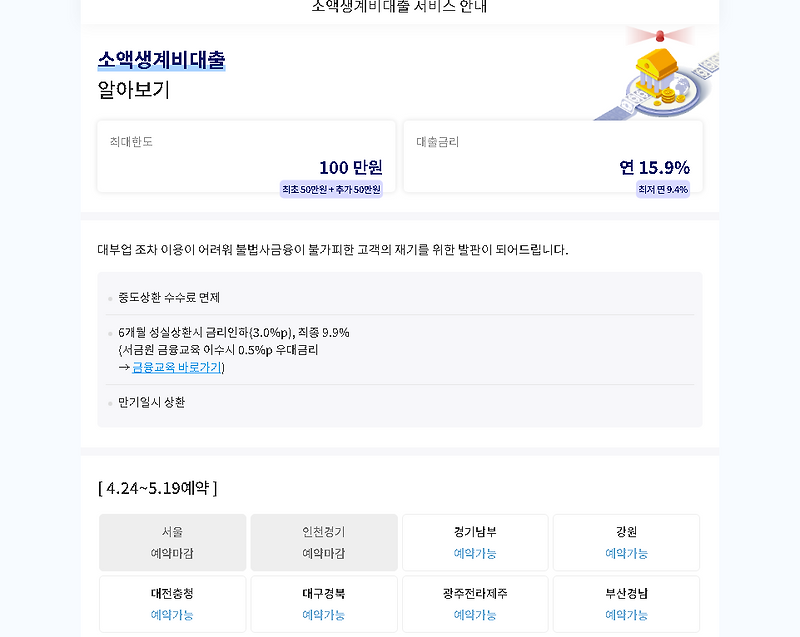The height and width of the screenshot is (637, 800).
Task: Click the 대출금리 연 15.9% card
Action: tap(552, 156)
